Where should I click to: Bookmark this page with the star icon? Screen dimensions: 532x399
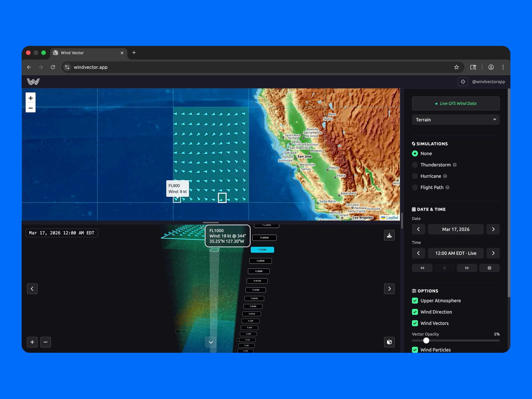click(x=457, y=67)
